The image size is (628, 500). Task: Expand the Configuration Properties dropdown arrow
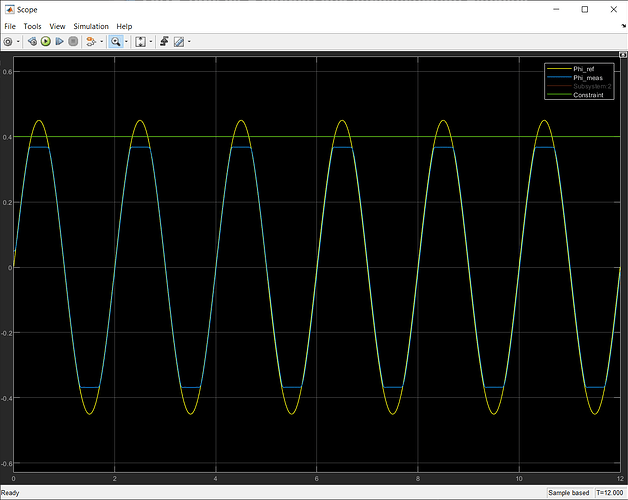[x=18, y=42]
